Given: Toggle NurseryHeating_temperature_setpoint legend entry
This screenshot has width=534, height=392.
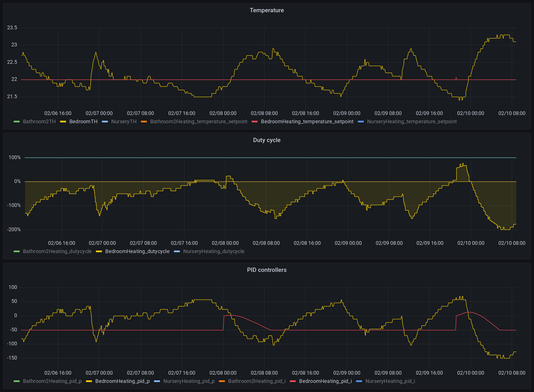Looking at the screenshot, I should click(x=412, y=122).
